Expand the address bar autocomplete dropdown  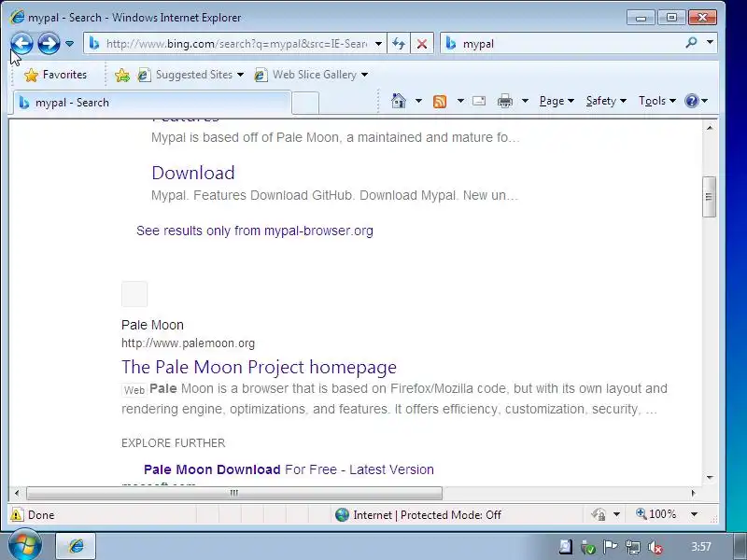378,44
